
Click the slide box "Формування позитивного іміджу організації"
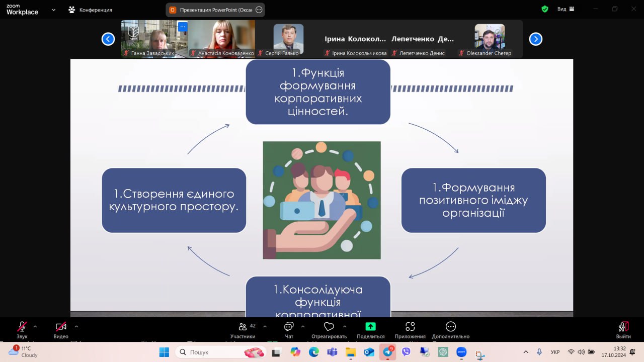tap(473, 200)
